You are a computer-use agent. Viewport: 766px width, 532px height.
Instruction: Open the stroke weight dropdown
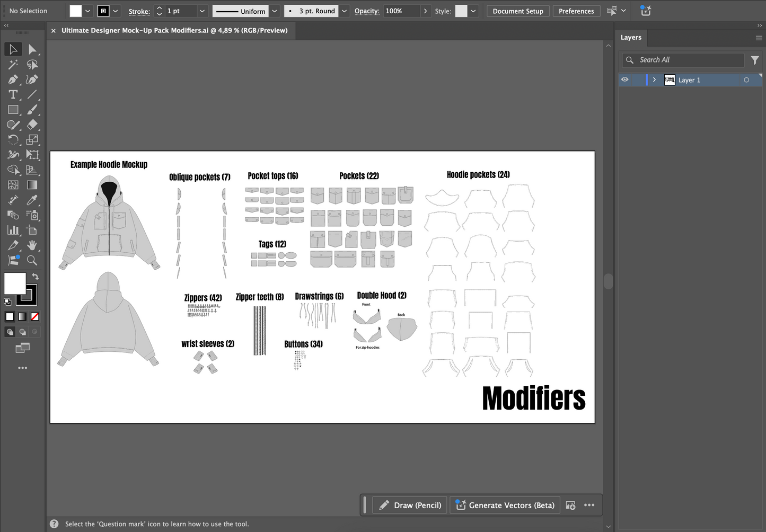(202, 11)
